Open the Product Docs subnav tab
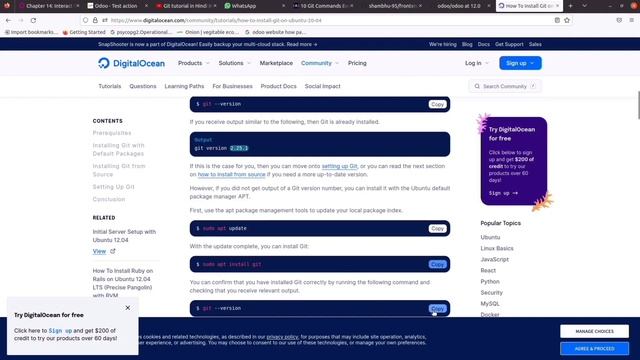 [278, 86]
